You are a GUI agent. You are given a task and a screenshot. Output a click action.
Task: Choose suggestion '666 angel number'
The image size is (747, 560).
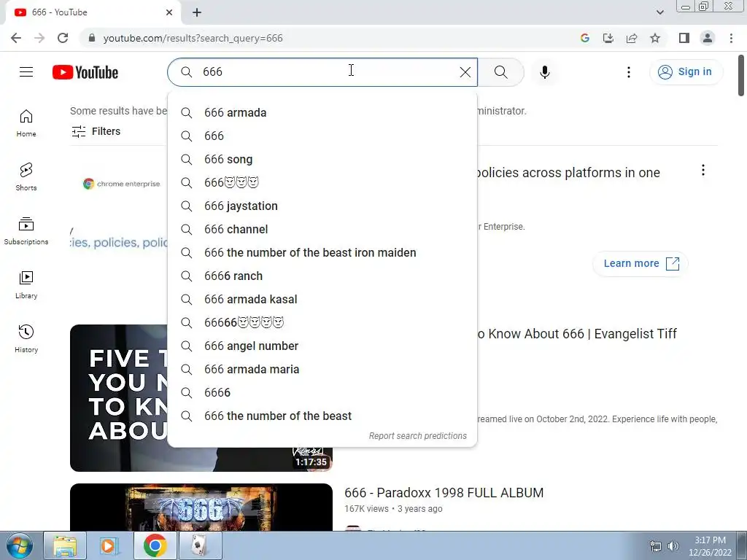[x=322, y=346]
